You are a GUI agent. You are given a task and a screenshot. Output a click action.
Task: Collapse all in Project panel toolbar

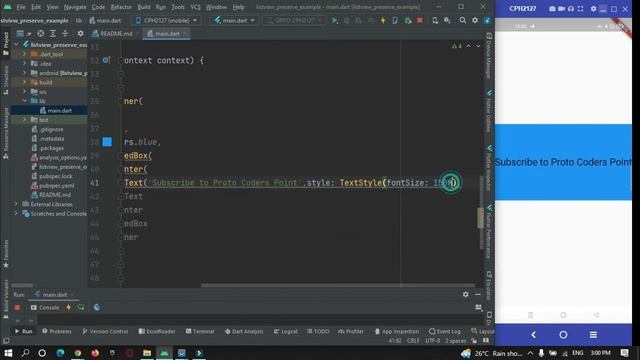point(65,33)
